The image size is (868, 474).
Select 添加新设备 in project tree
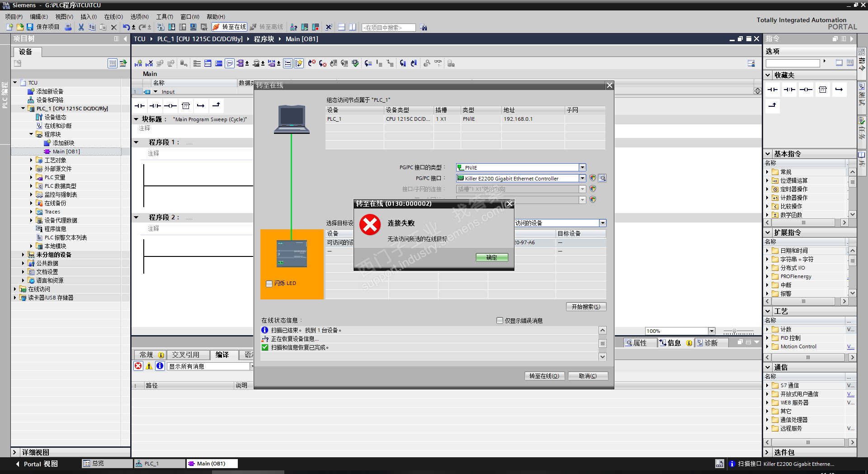46,91
